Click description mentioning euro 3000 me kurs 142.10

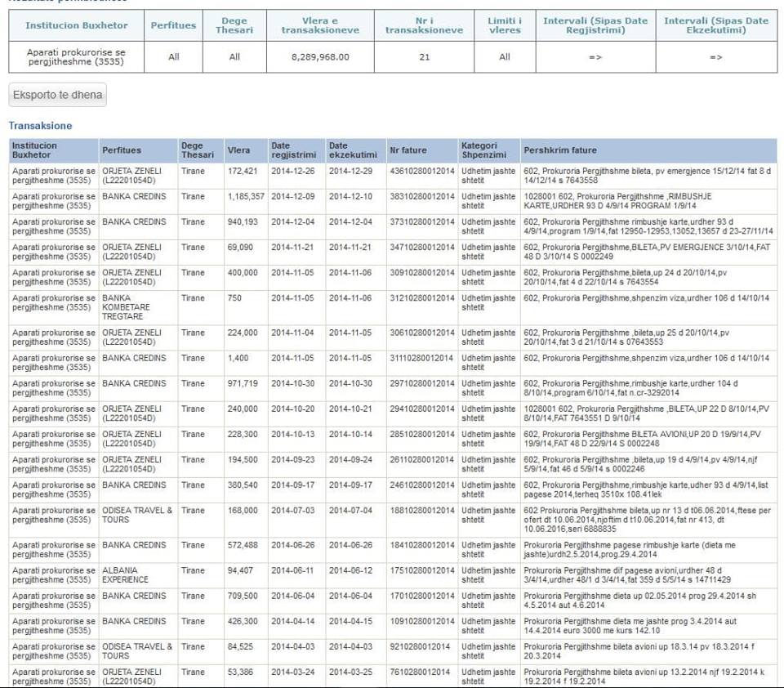(x=630, y=626)
